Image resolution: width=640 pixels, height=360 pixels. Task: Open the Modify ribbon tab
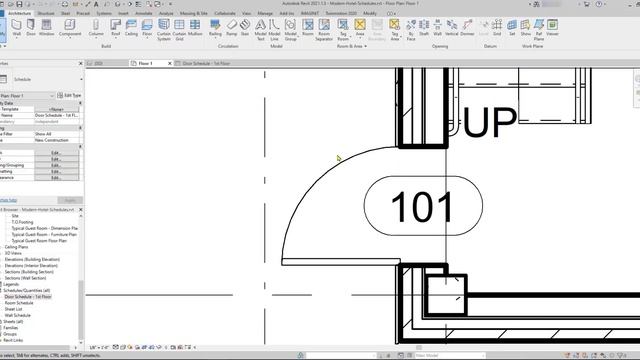(x=370, y=13)
